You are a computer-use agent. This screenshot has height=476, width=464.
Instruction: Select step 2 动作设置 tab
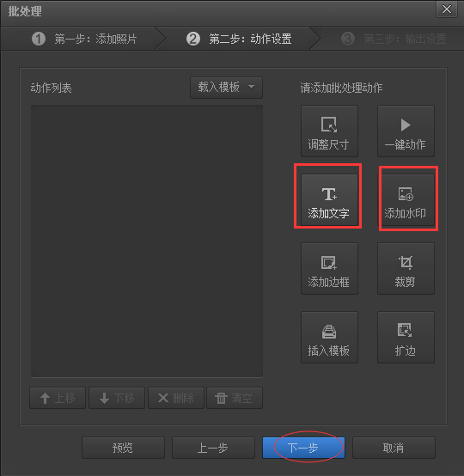click(x=239, y=39)
